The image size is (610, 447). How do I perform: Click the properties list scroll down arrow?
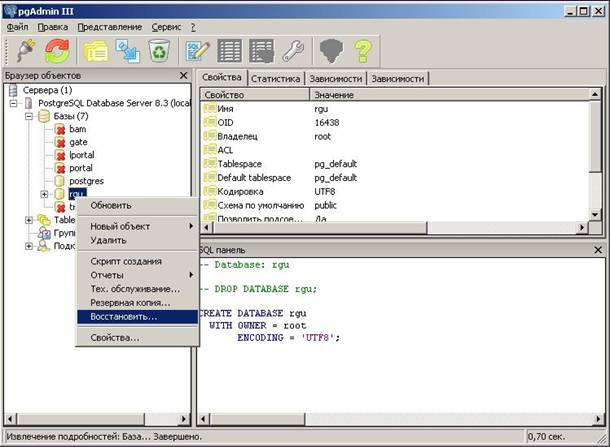(595, 214)
